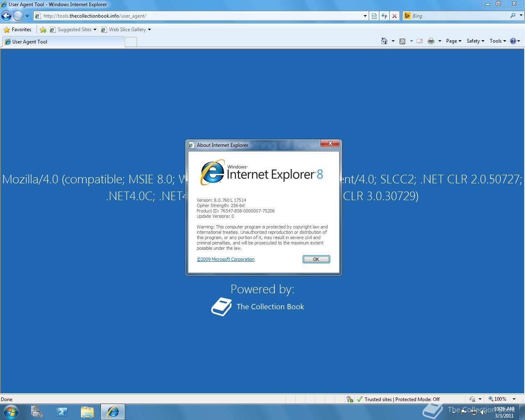The image size is (525, 420).
Task: Expand the Web Slice Gallery arrow
Action: 149,30
